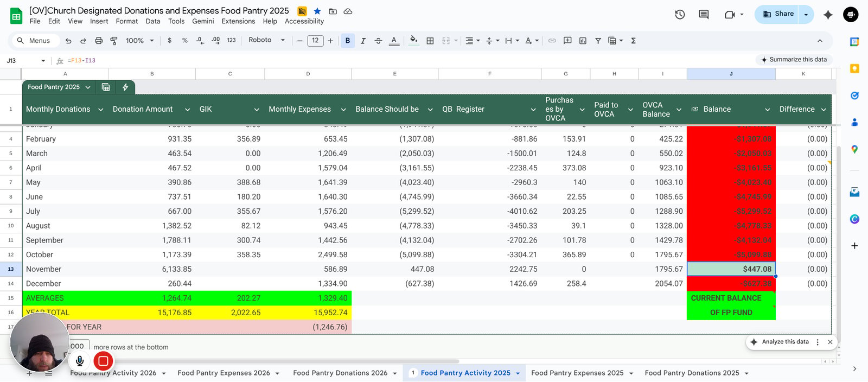Open the text color picker
The height and width of the screenshot is (382, 868).
click(394, 41)
